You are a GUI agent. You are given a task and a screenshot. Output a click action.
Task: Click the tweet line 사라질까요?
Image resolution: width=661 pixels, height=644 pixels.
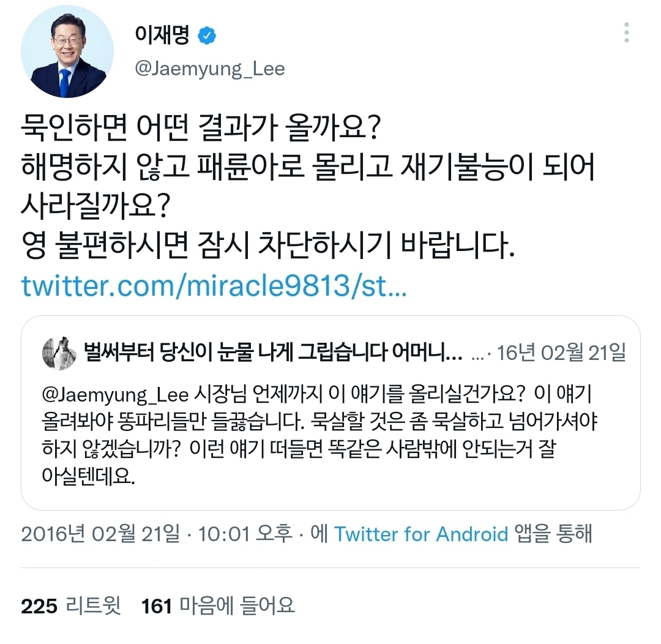(99, 208)
